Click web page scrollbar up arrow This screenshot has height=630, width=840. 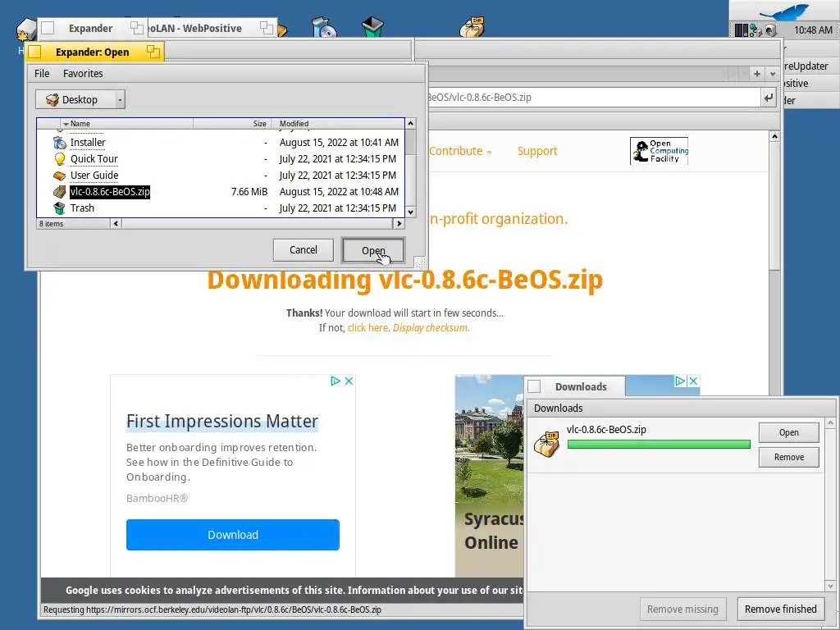click(774, 137)
